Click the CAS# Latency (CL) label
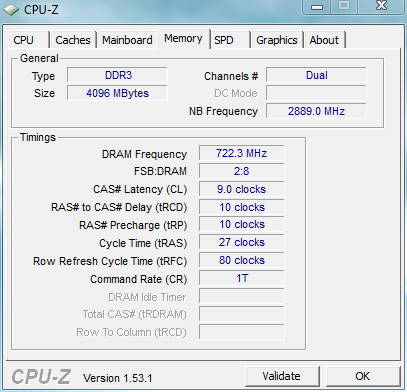Screen dimensions: 407x392 [140, 189]
